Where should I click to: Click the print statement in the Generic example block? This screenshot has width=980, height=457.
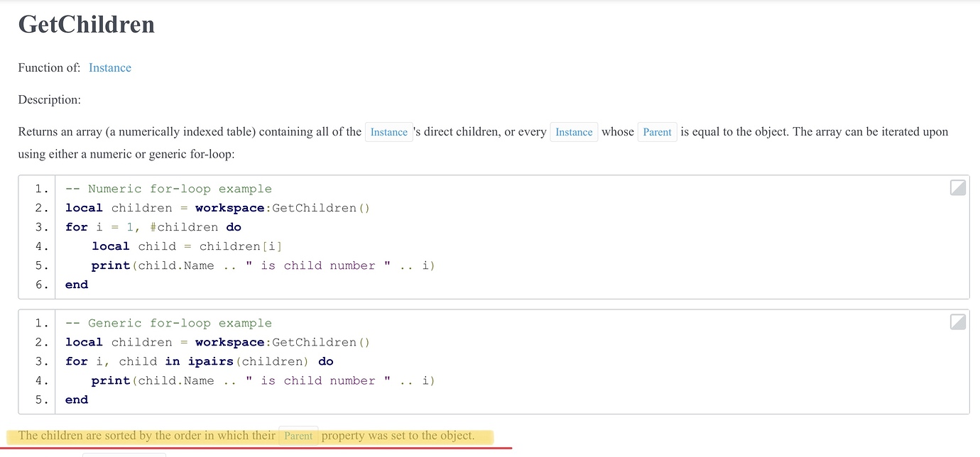tap(263, 380)
